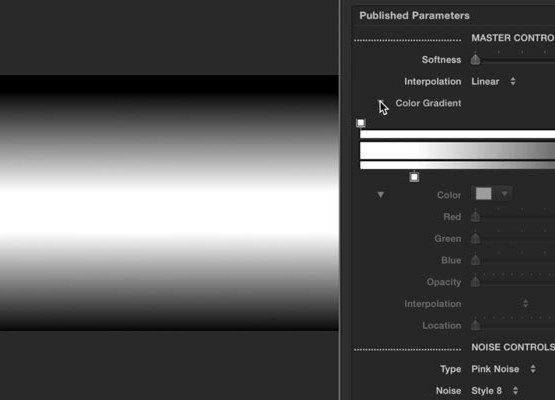The image size is (555, 400).
Task: Open the Interpolation Linear dropdown
Action: pos(493,81)
